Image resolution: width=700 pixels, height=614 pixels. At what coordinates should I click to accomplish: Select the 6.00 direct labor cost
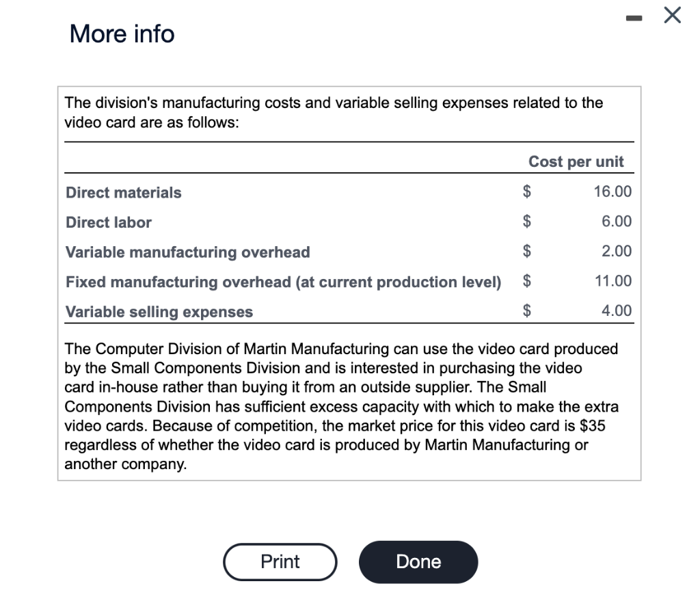tap(617, 222)
